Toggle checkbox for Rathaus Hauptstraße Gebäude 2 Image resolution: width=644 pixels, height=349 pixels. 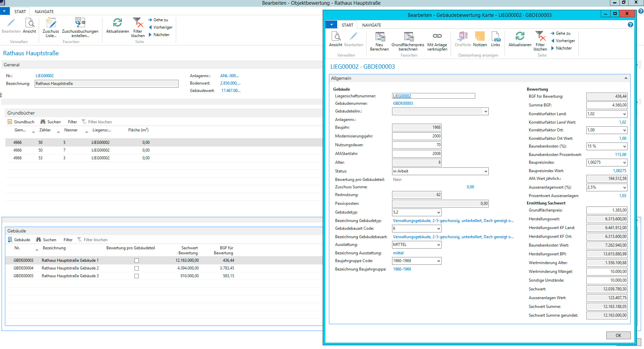136,268
